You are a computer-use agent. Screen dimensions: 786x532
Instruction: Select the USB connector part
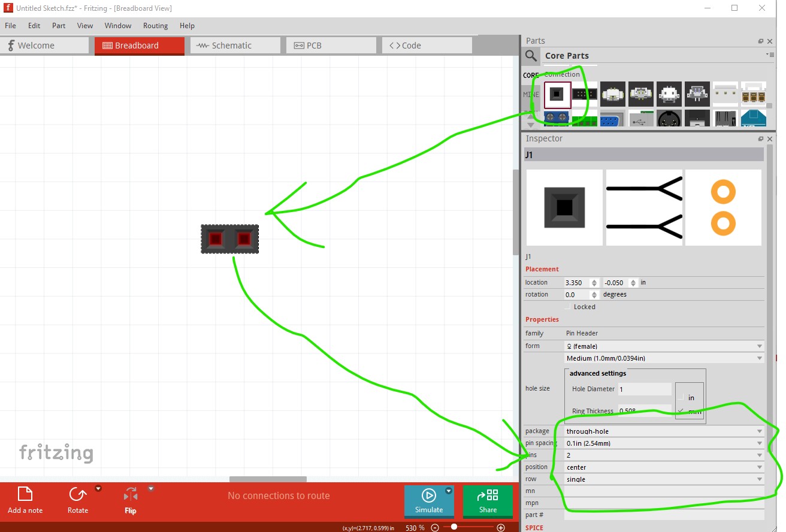pyautogui.click(x=641, y=118)
